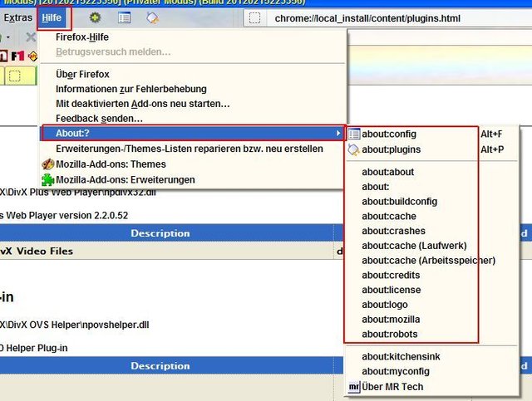The width and height of the screenshot is (532, 401).
Task: Click the about:config submenu list icon
Action: click(354, 134)
